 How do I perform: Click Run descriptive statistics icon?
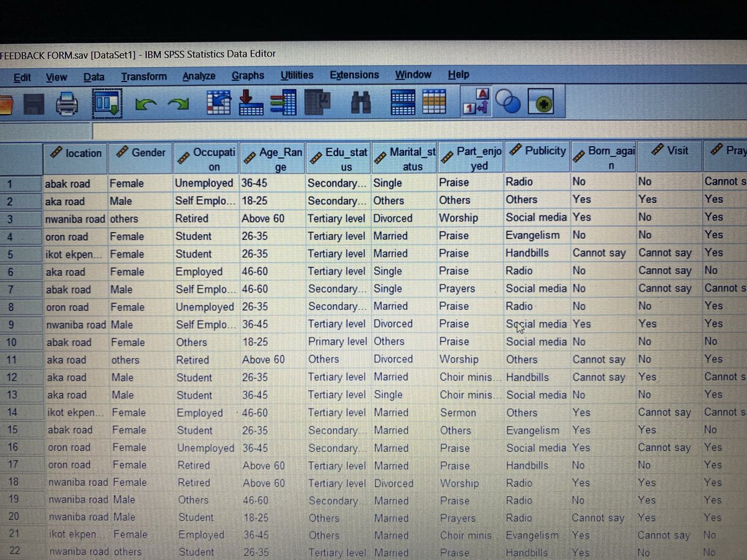pyautogui.click(x=317, y=103)
